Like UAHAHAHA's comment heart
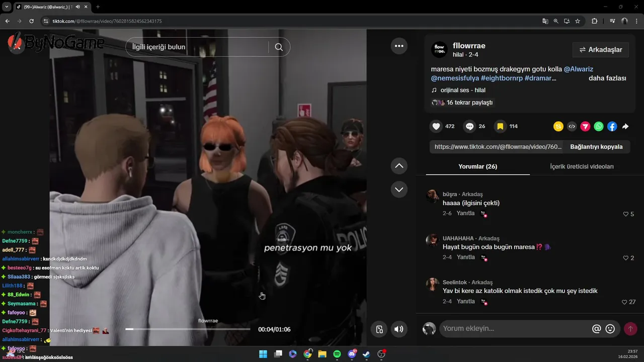The width and height of the screenshot is (644, 362). point(626,258)
